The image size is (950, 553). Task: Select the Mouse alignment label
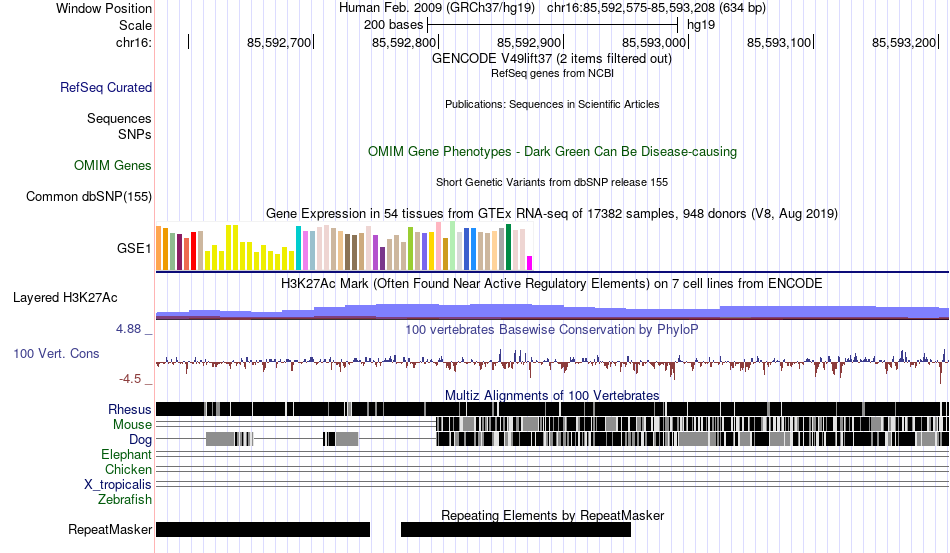(132, 425)
